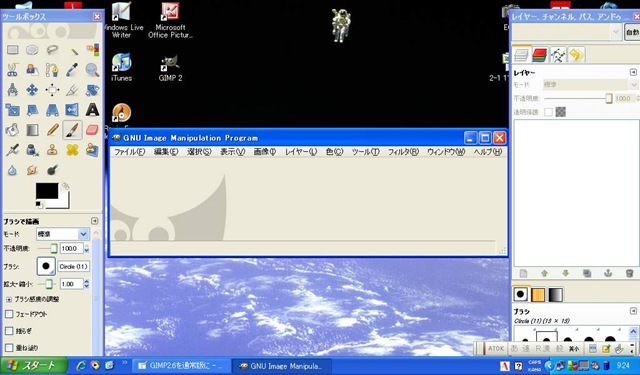Select the Scissors Select tool
The height and width of the screenshot is (375, 640).
coord(12,70)
